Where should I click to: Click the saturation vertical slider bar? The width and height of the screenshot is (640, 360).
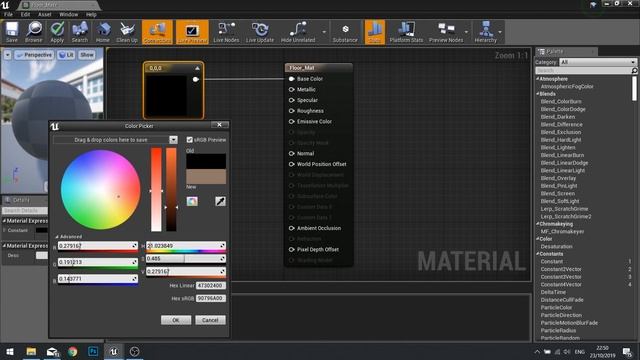coord(156,190)
